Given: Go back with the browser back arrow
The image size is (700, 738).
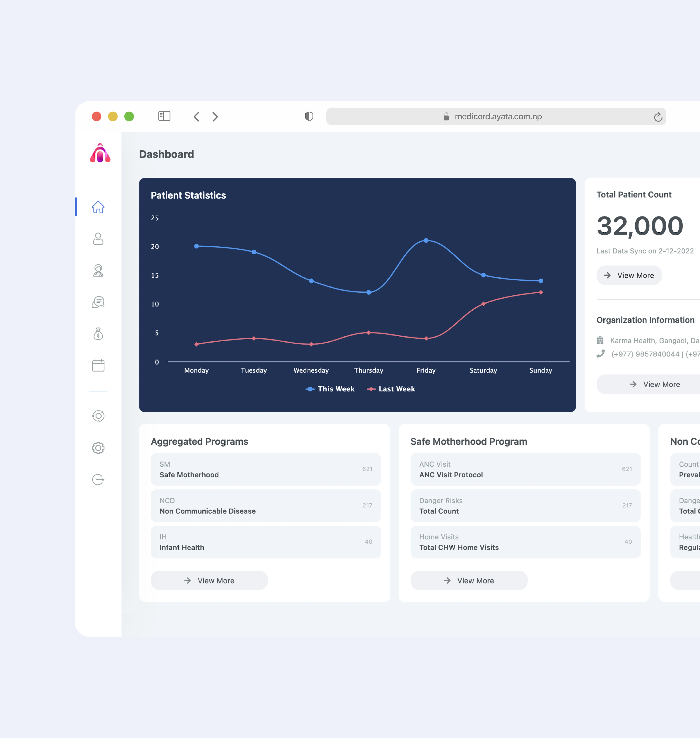Looking at the screenshot, I should point(197,117).
